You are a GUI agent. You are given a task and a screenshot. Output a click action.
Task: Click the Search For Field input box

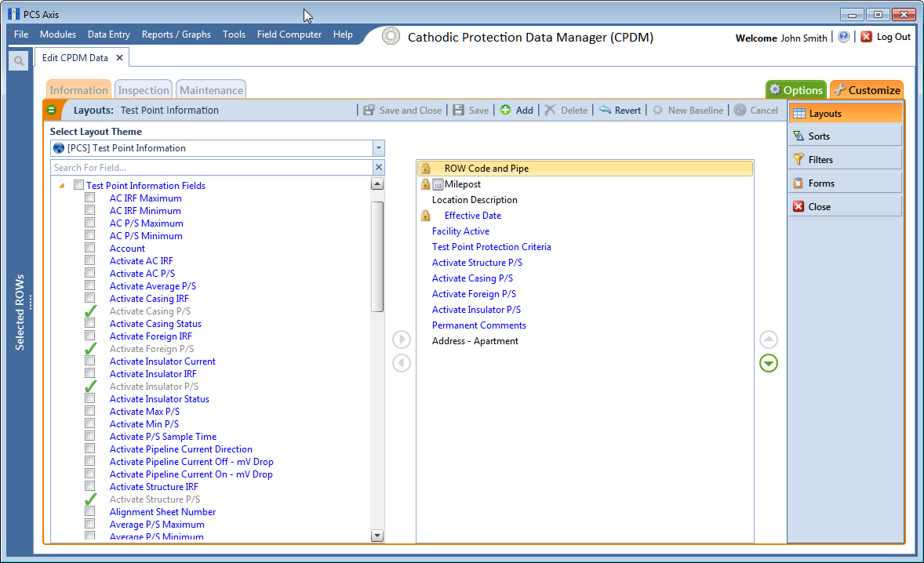tap(212, 167)
